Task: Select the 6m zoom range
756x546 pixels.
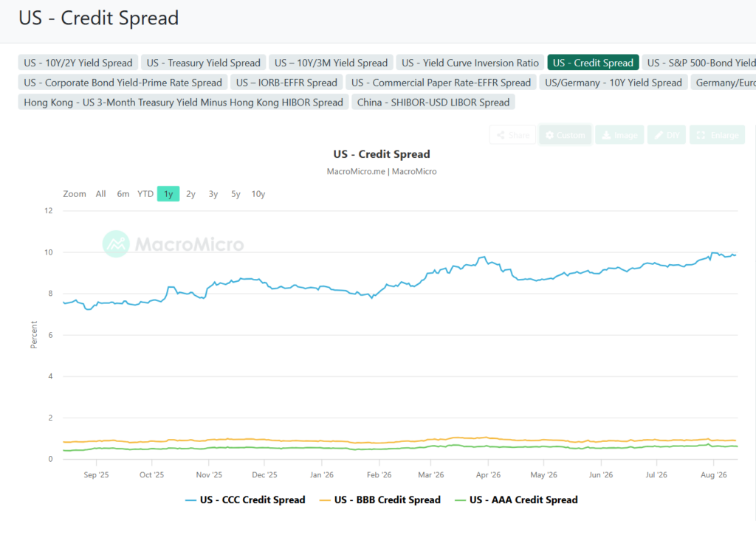Action: point(123,194)
